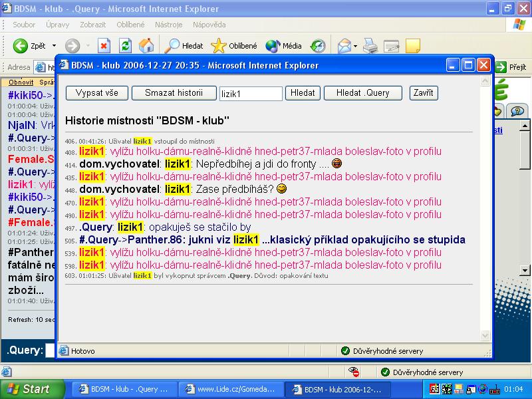Click the Edit page toolbar icon
Image resolution: width=532 pixels, height=399 pixels.
tap(391, 46)
